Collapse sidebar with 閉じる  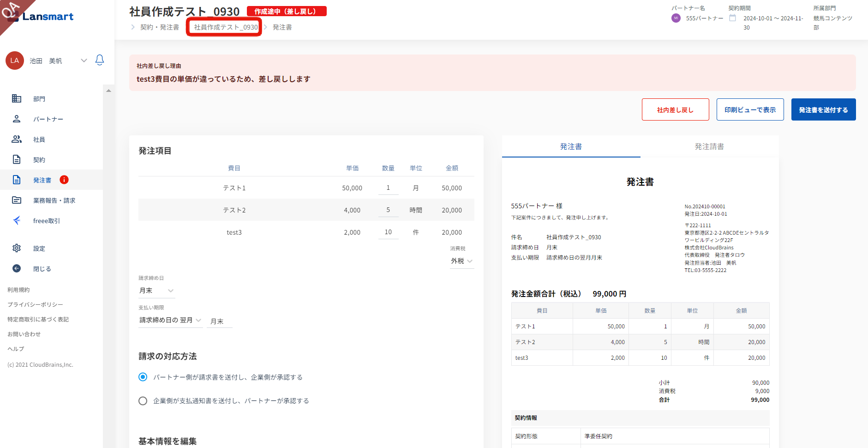tap(51, 268)
